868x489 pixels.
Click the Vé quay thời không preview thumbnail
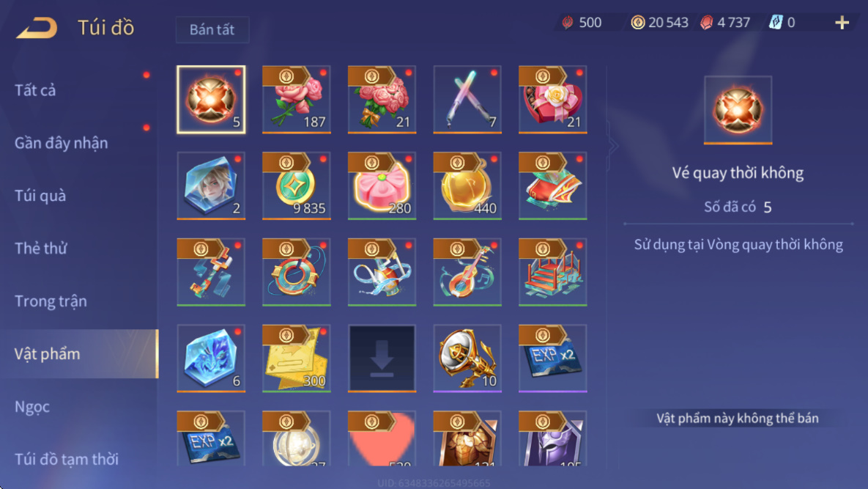click(x=738, y=110)
